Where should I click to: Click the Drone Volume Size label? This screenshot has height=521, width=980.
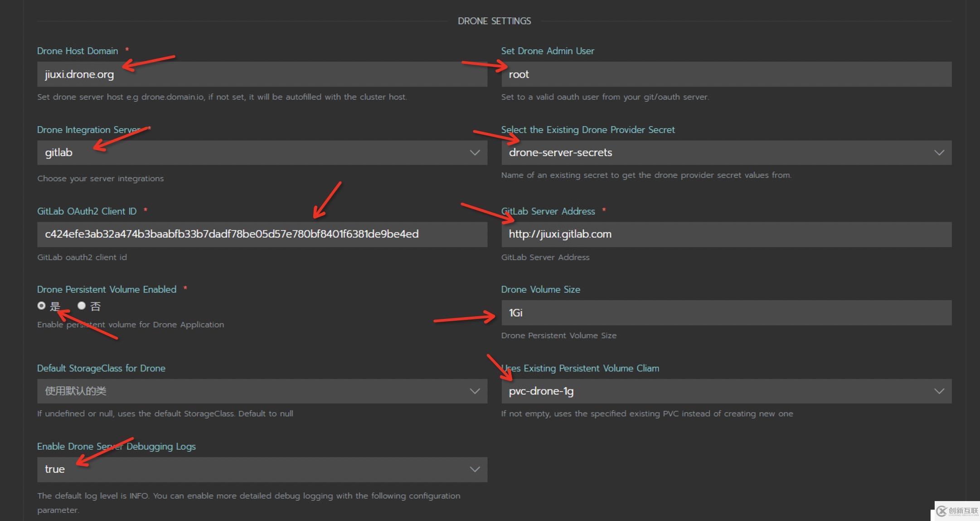541,289
